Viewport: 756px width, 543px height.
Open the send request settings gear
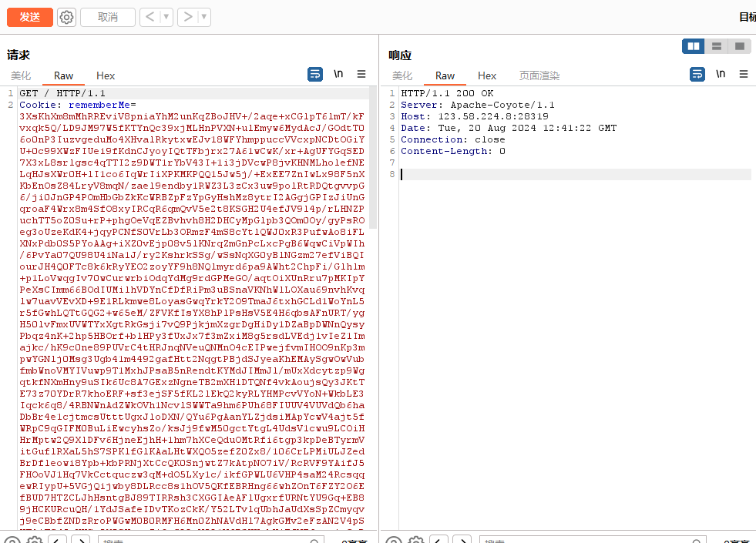coord(67,17)
